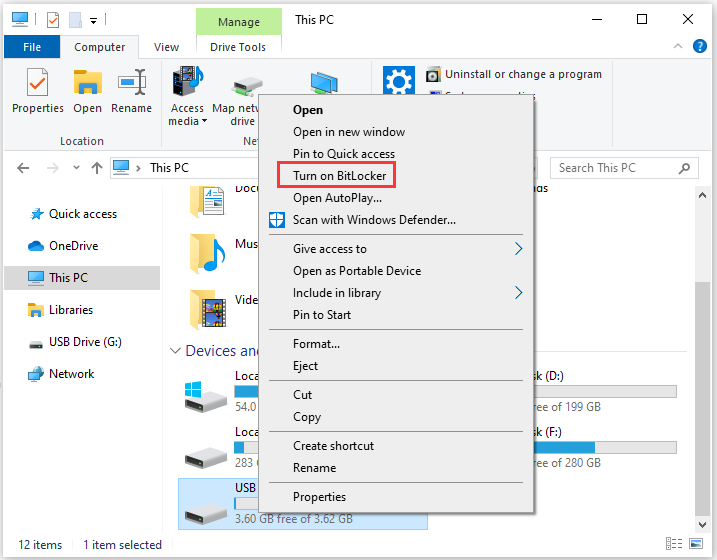
Task: Switch to the Computer tab
Action: (x=99, y=47)
